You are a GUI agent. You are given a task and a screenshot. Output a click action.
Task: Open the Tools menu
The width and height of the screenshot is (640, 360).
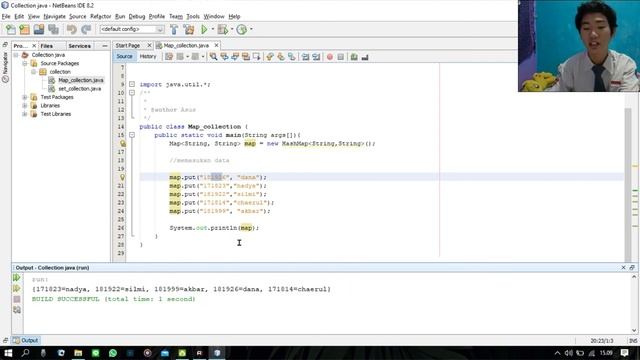(x=193, y=16)
